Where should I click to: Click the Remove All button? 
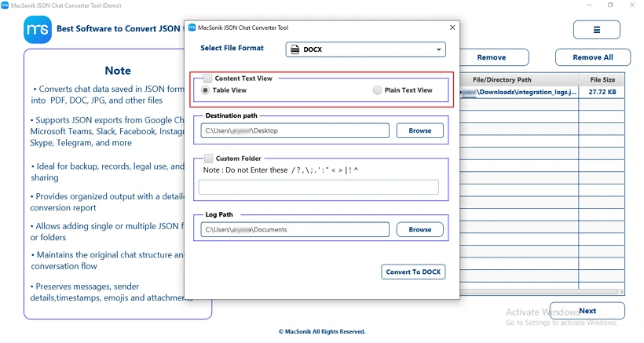point(593,57)
